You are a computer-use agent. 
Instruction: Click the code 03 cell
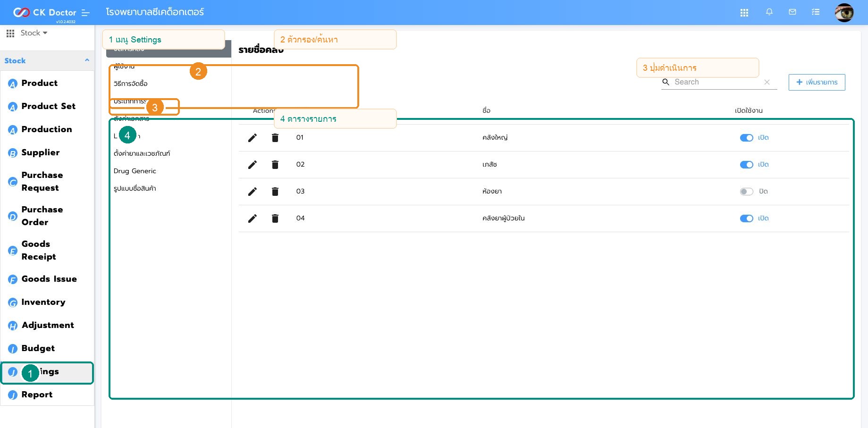click(x=300, y=192)
